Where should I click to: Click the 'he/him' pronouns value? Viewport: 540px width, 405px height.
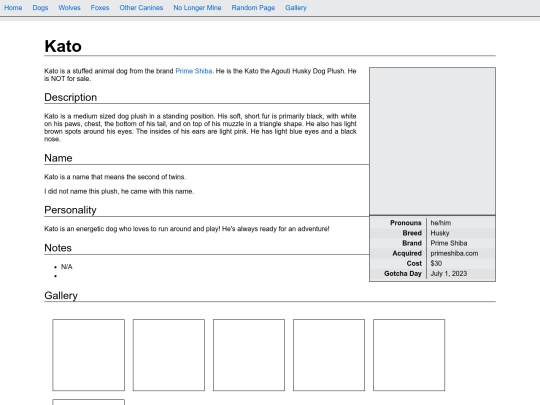pos(440,223)
